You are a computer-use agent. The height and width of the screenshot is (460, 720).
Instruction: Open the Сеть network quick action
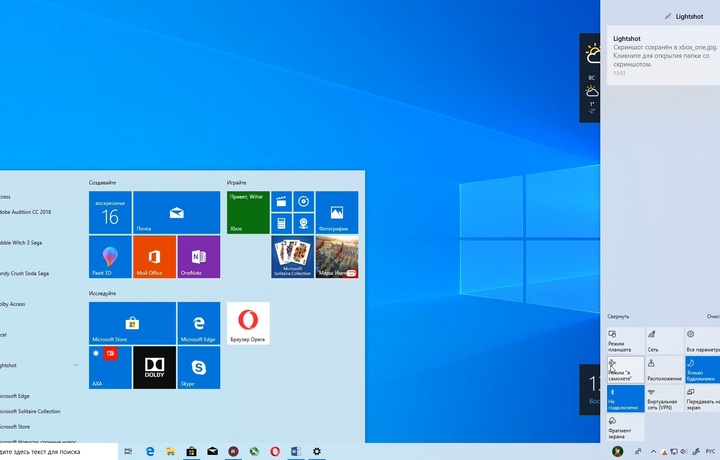tap(664, 341)
